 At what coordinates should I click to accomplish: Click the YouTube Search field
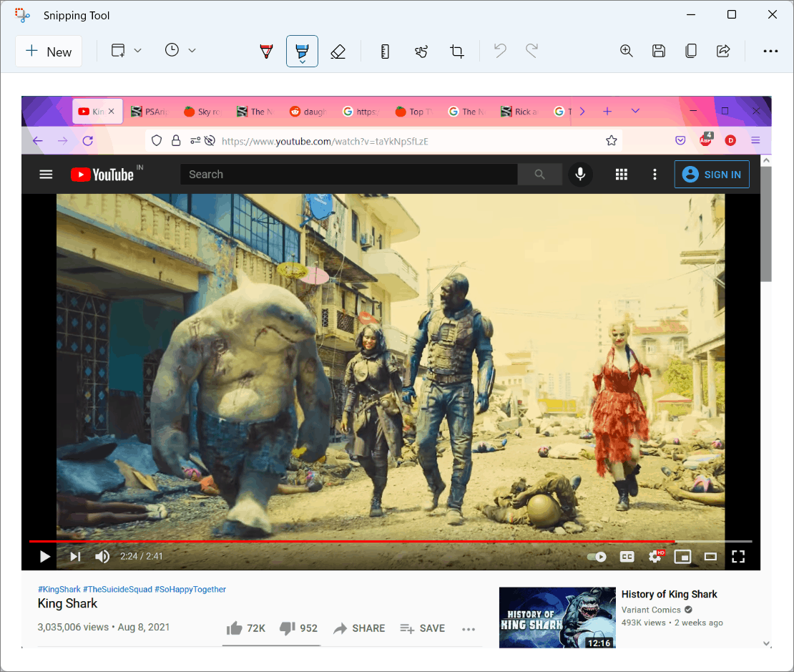349,175
